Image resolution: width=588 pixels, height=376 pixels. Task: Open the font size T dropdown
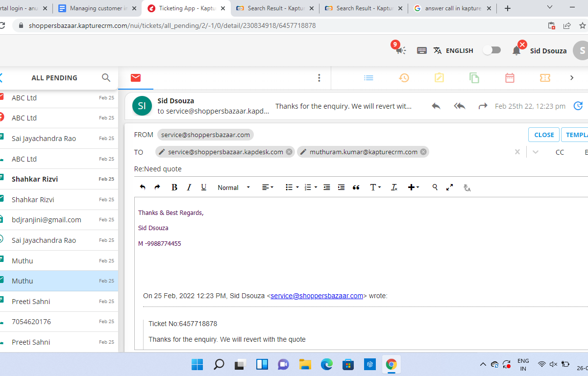point(375,187)
